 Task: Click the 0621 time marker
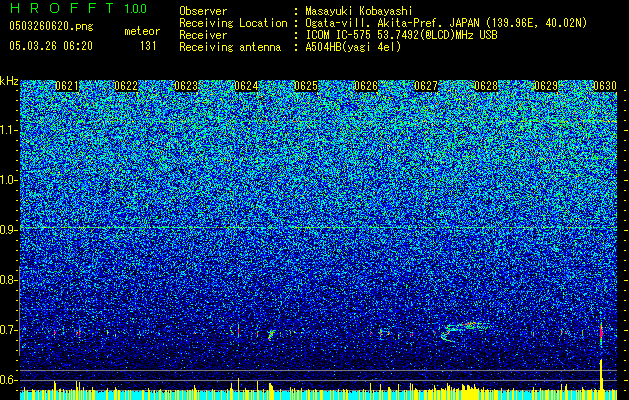67,86
